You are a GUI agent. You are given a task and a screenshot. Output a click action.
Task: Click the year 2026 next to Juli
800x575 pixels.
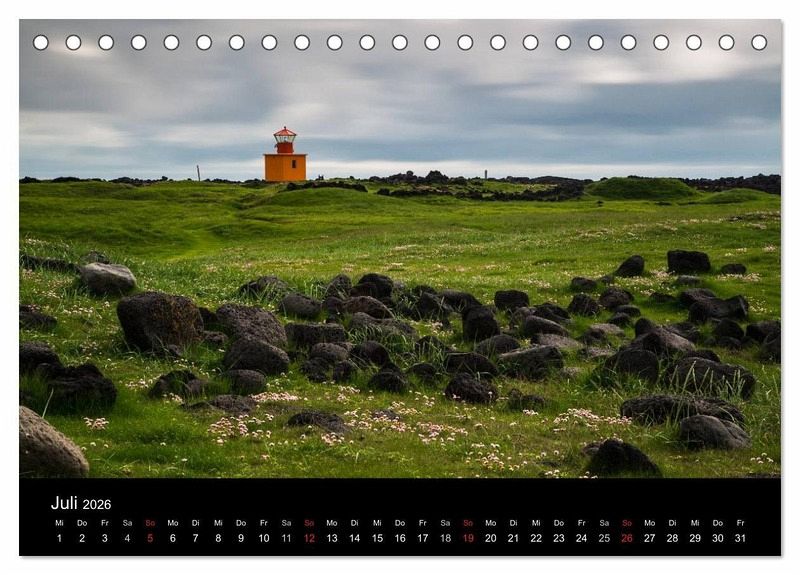pyautogui.click(x=97, y=505)
